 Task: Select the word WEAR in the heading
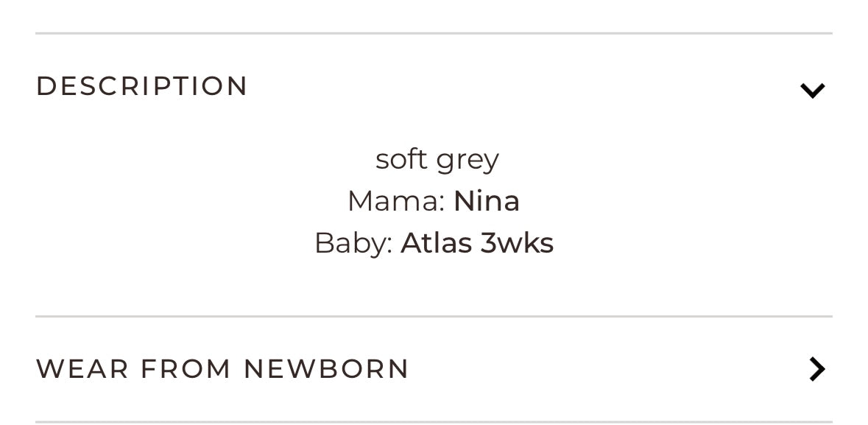click(82, 369)
